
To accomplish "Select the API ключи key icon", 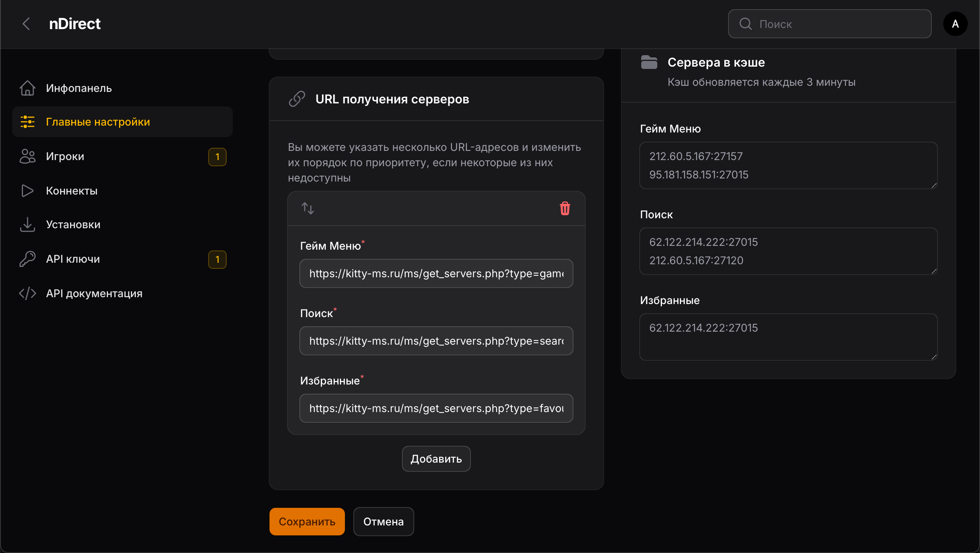I will (x=27, y=259).
